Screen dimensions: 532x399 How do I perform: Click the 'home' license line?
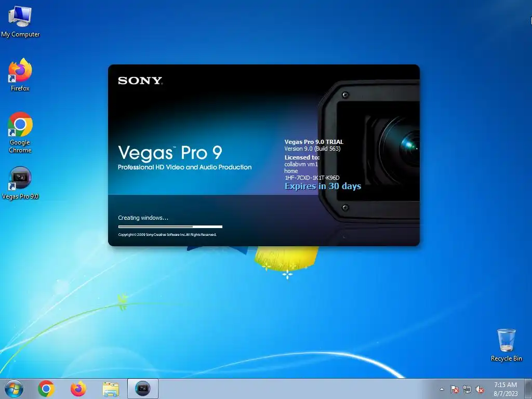(291, 171)
